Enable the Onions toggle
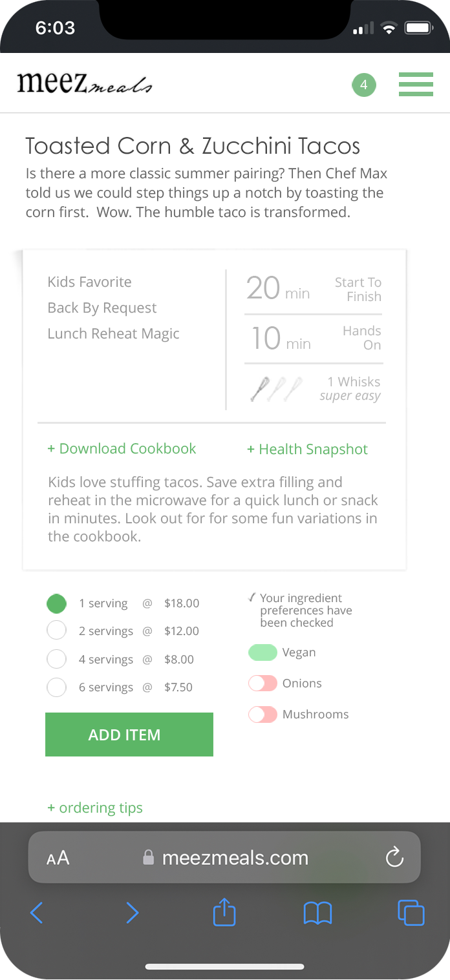The width and height of the screenshot is (450, 980). point(263,683)
